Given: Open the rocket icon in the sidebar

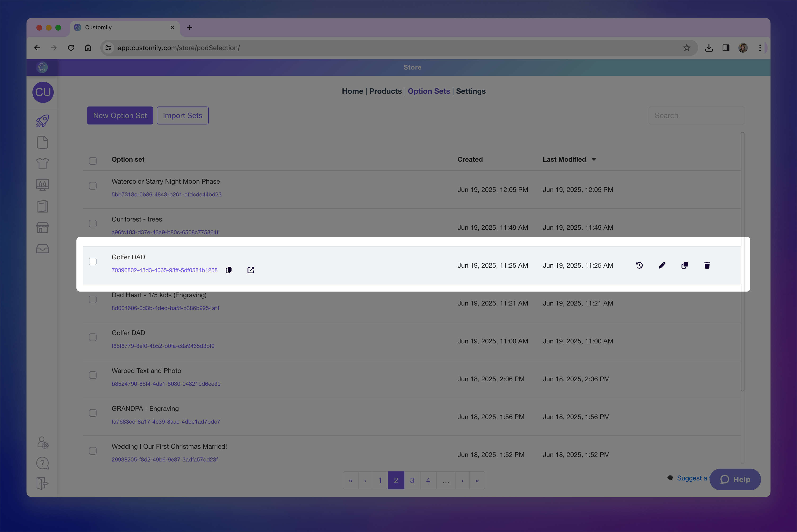Looking at the screenshot, I should click(x=43, y=121).
